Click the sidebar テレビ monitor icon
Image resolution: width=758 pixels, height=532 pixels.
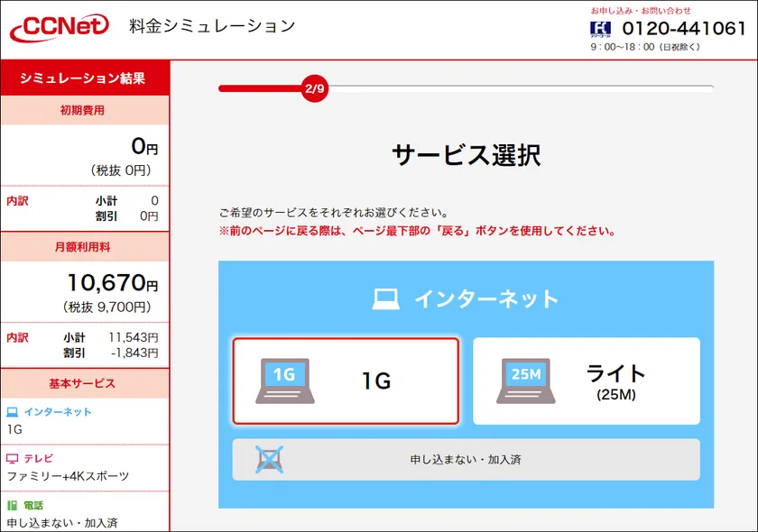(x=12, y=458)
